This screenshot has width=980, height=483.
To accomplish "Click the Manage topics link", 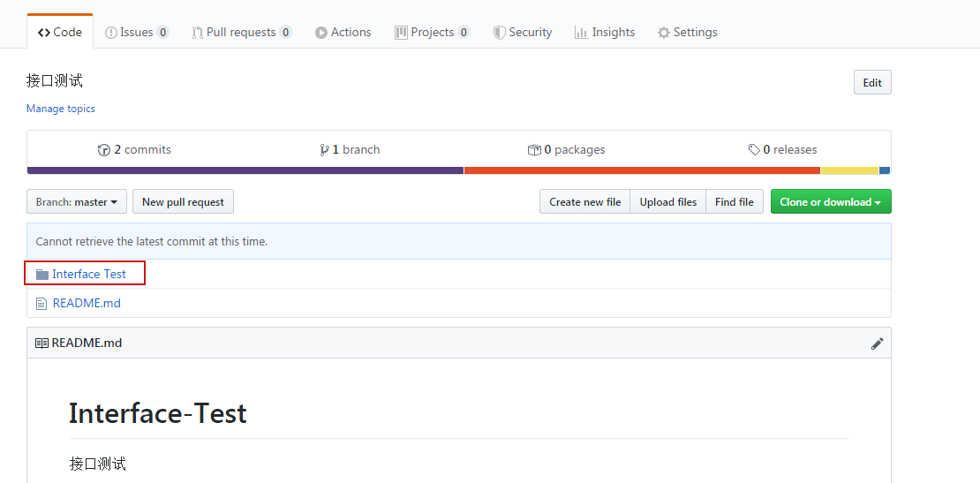I will (x=61, y=109).
